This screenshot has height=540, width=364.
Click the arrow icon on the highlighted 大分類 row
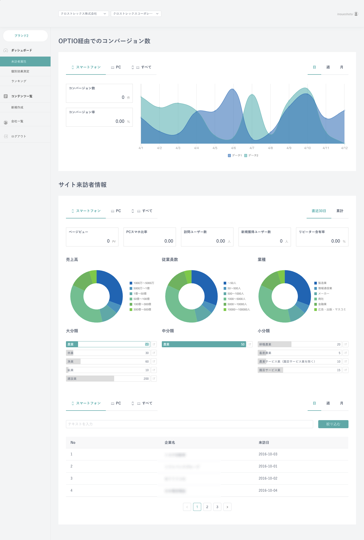click(x=154, y=344)
